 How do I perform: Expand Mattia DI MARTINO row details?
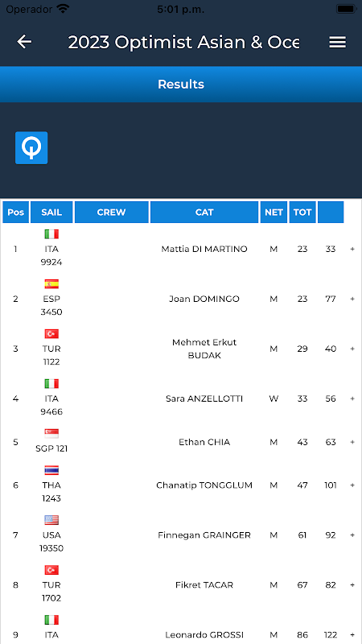coord(352,249)
